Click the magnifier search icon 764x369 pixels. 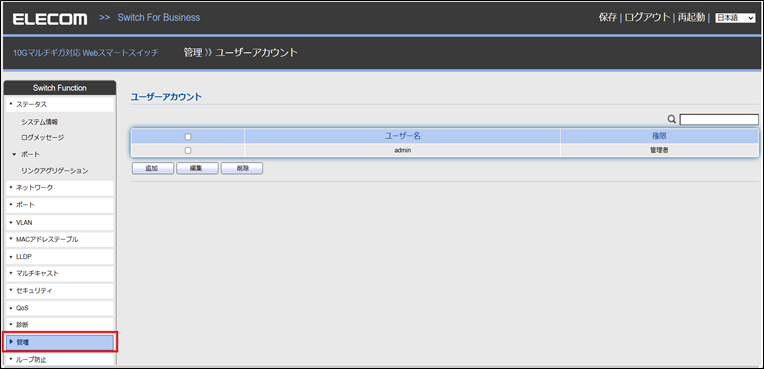pyautogui.click(x=672, y=119)
